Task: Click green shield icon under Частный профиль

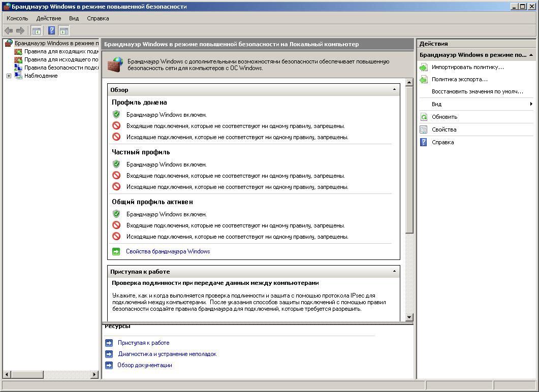Action: point(116,164)
